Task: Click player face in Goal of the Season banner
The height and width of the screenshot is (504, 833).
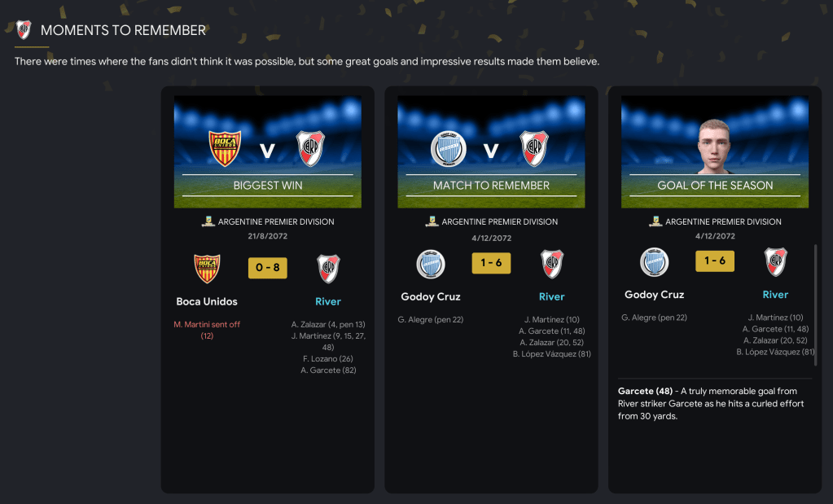Action: pyautogui.click(x=715, y=146)
